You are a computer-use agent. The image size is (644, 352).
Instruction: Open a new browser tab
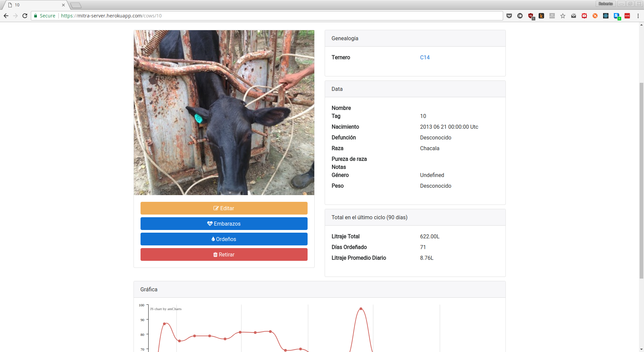coord(76,5)
